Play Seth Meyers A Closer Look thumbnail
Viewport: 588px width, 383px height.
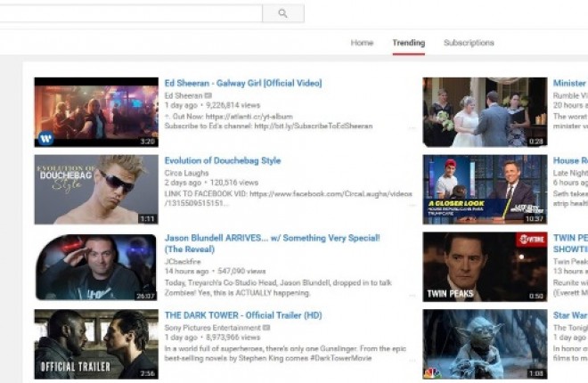tap(485, 190)
